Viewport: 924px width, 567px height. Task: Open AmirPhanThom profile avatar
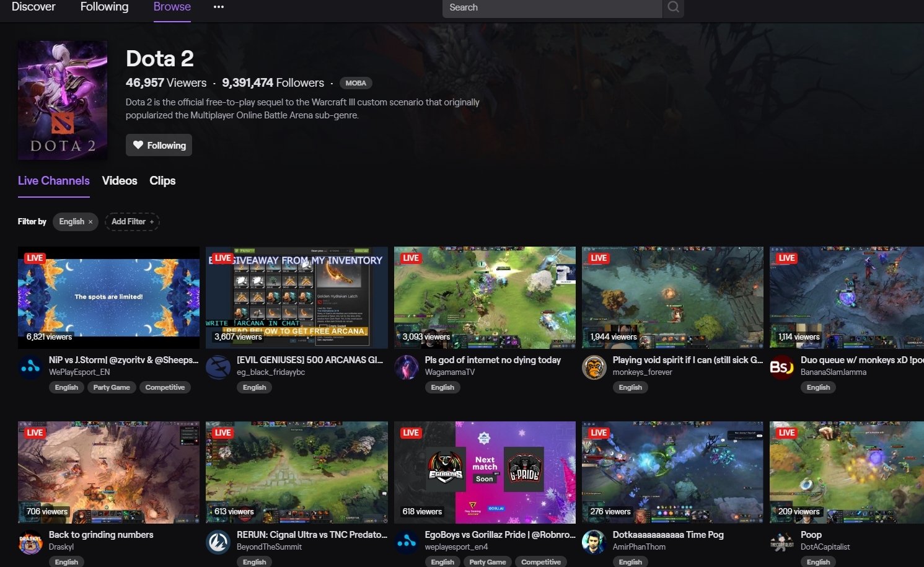pos(594,542)
